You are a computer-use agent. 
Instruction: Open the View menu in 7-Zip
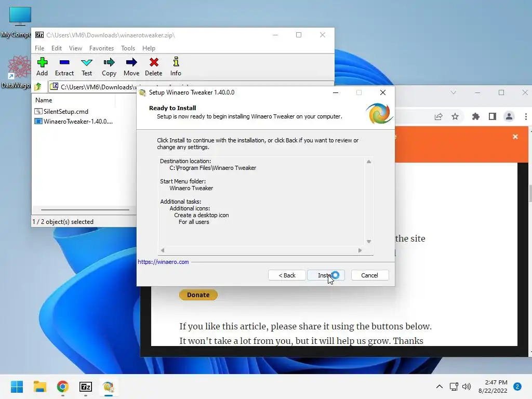75,48
